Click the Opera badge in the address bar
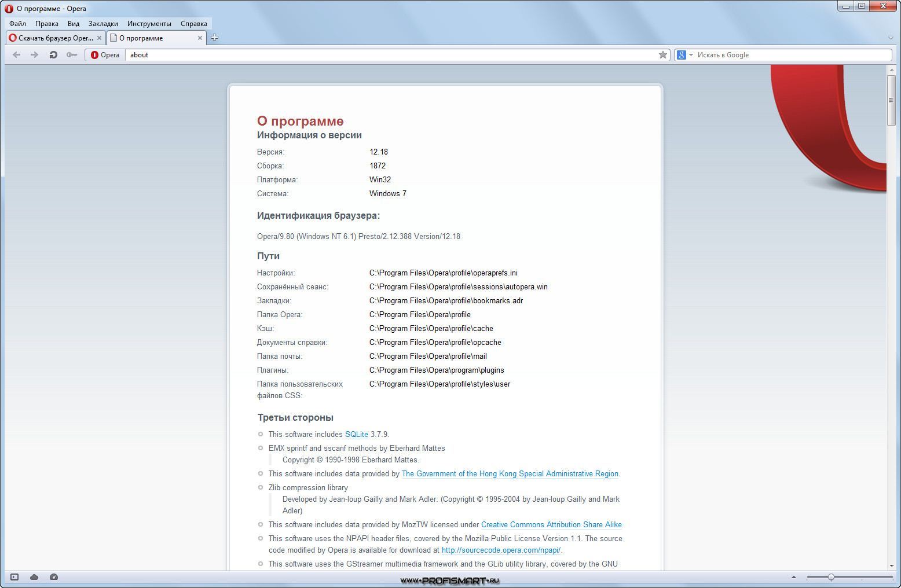The width and height of the screenshot is (901, 588). coord(105,55)
